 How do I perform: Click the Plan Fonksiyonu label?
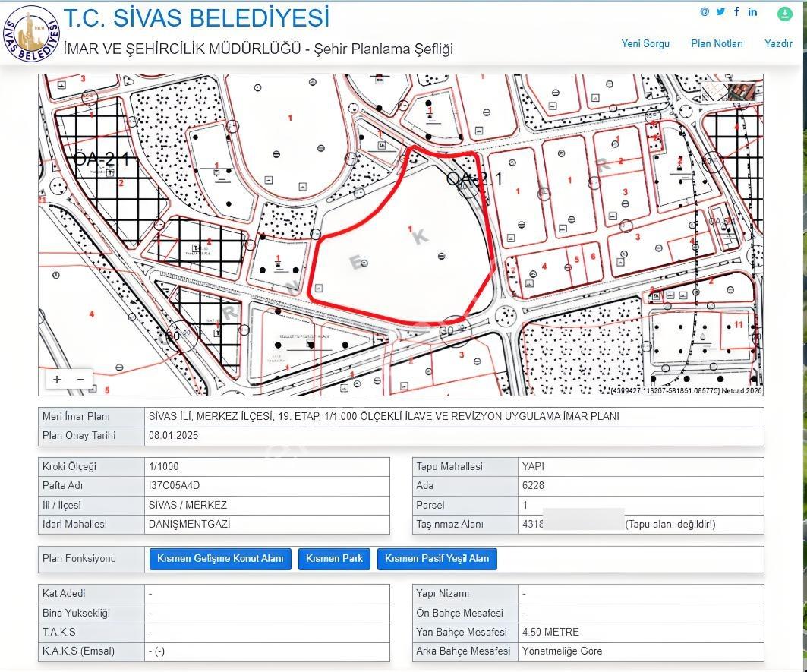pyautogui.click(x=79, y=559)
